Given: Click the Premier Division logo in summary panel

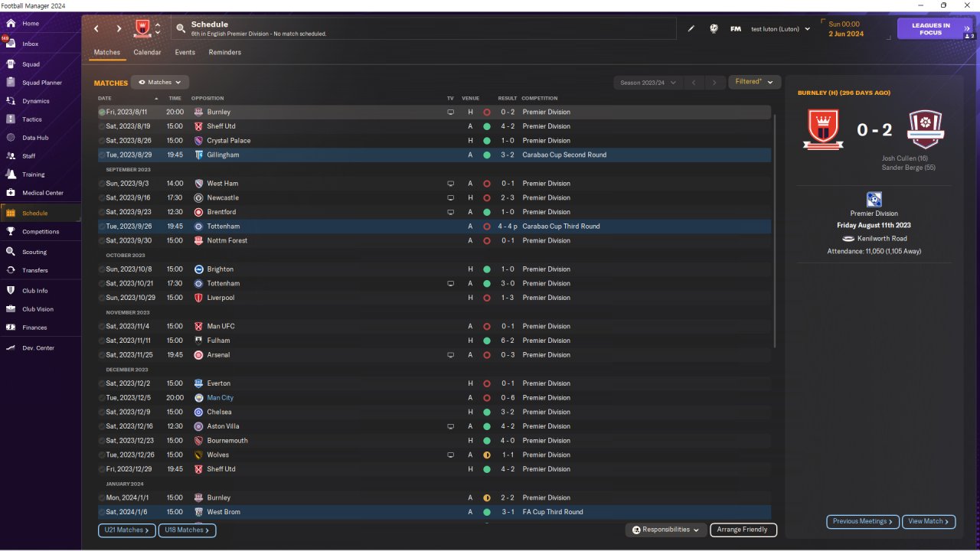Looking at the screenshot, I should [874, 200].
